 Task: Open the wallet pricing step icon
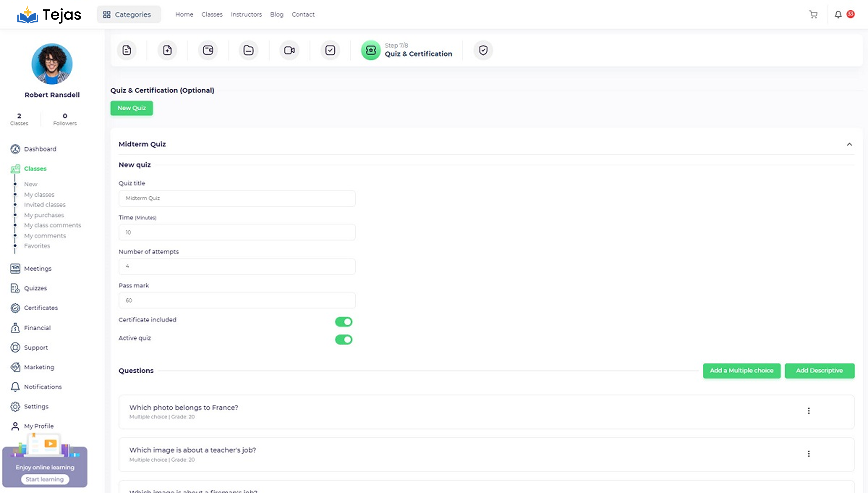click(208, 50)
